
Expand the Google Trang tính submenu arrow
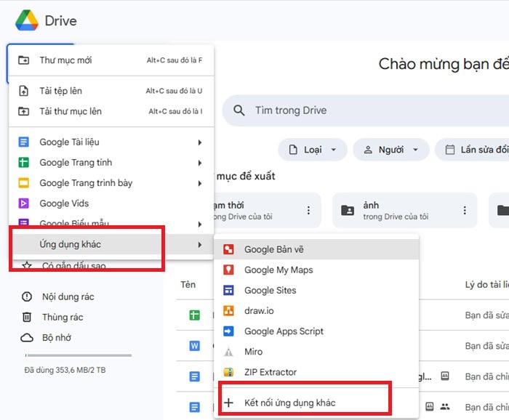[x=199, y=163]
